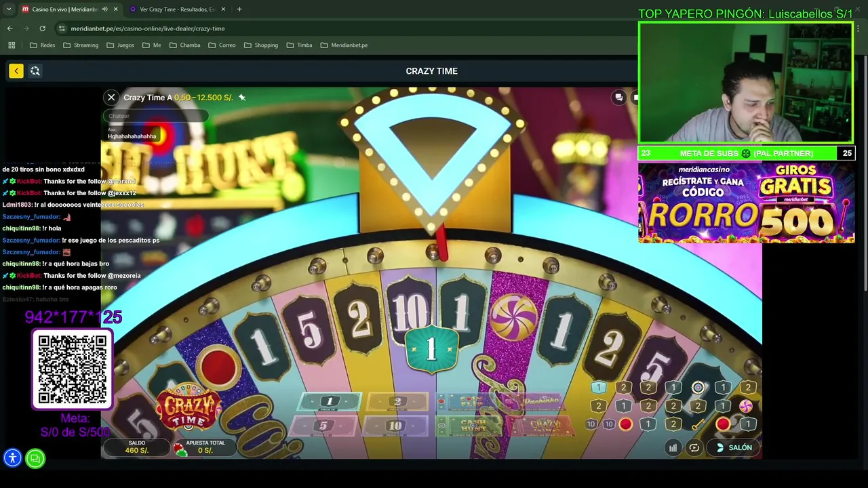Click the chips icon beside Apuesta Total
The height and width of the screenshot is (488, 868).
180,449
